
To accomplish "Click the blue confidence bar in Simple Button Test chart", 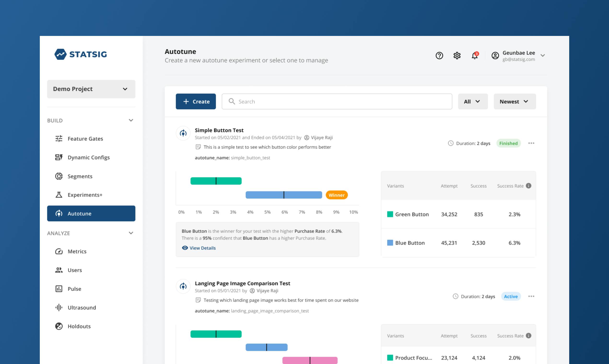I will (284, 195).
